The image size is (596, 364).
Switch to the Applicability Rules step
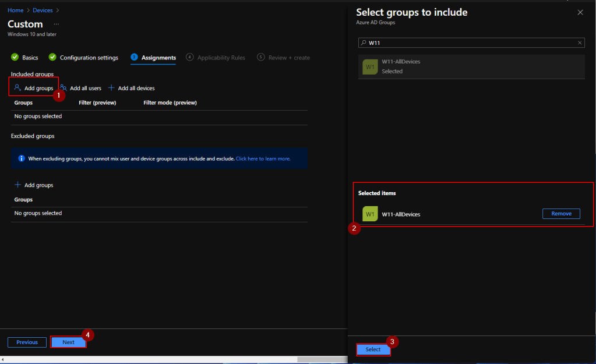pyautogui.click(x=216, y=58)
